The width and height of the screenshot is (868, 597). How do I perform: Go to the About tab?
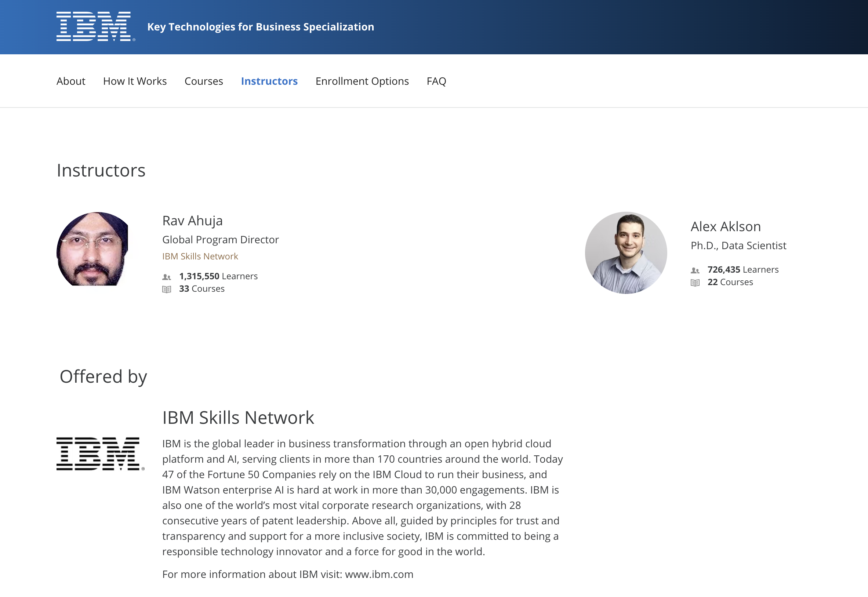point(71,81)
